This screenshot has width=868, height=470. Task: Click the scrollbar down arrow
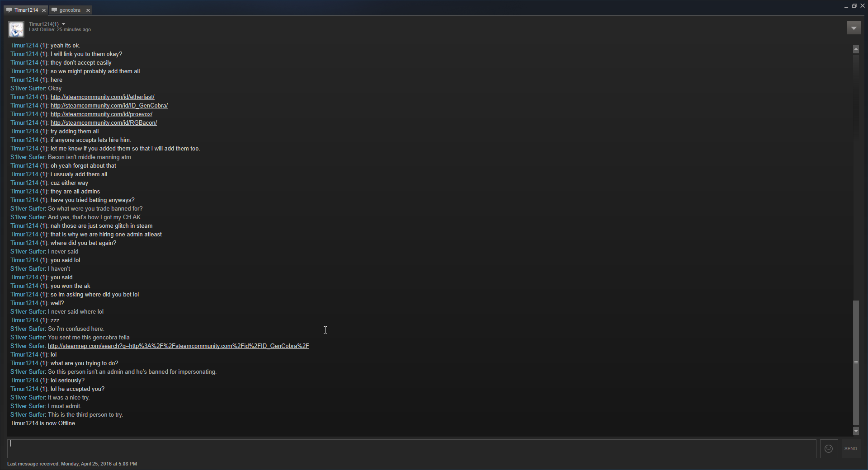(856, 431)
